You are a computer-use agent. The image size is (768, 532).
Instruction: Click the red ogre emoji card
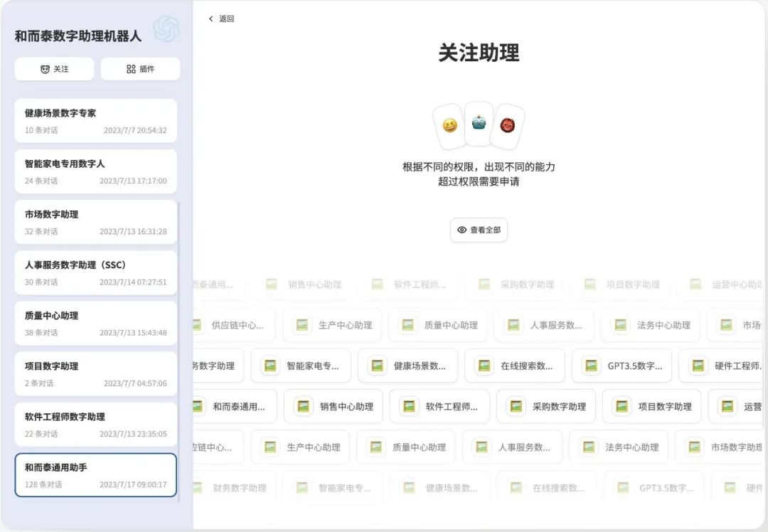click(507, 126)
